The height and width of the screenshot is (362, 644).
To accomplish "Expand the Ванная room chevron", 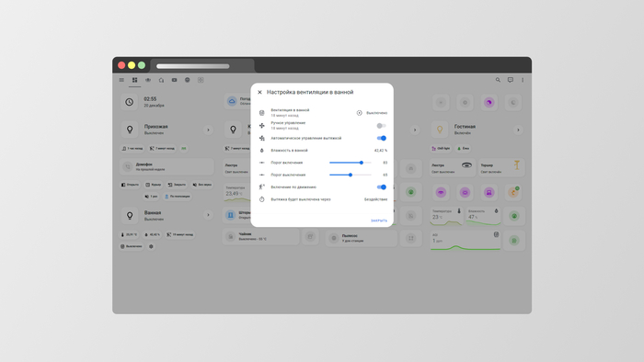I will tap(208, 215).
